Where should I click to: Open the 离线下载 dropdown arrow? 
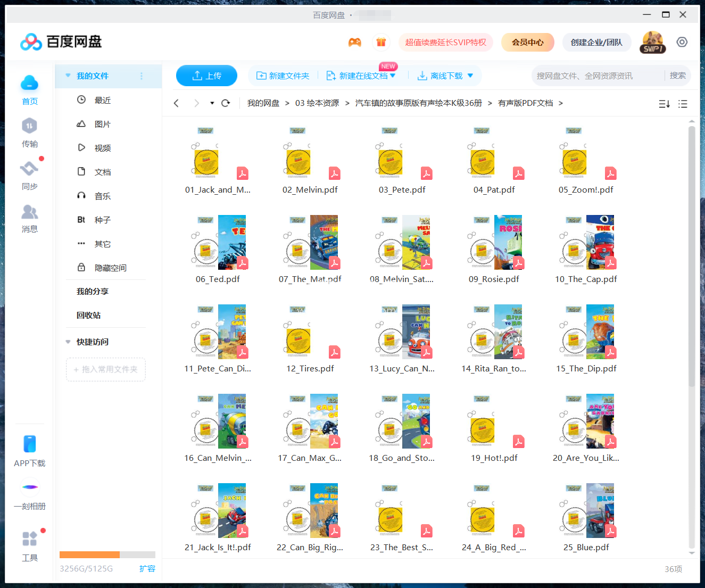[x=470, y=76]
